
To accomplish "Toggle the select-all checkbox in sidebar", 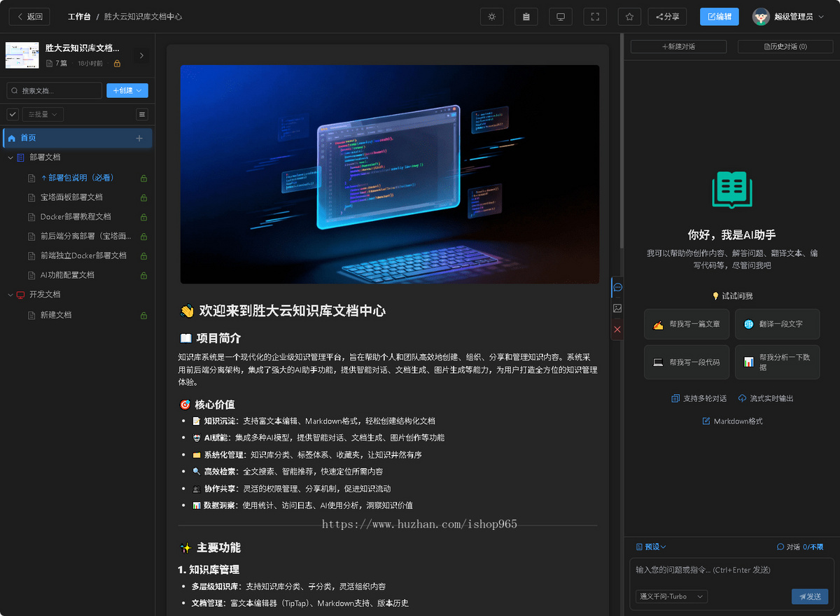I will 13,114.
